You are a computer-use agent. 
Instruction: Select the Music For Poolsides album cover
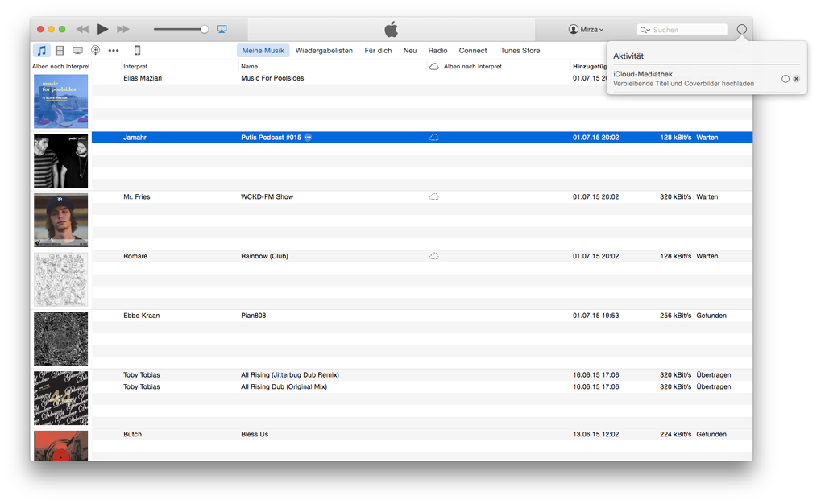coord(61,101)
